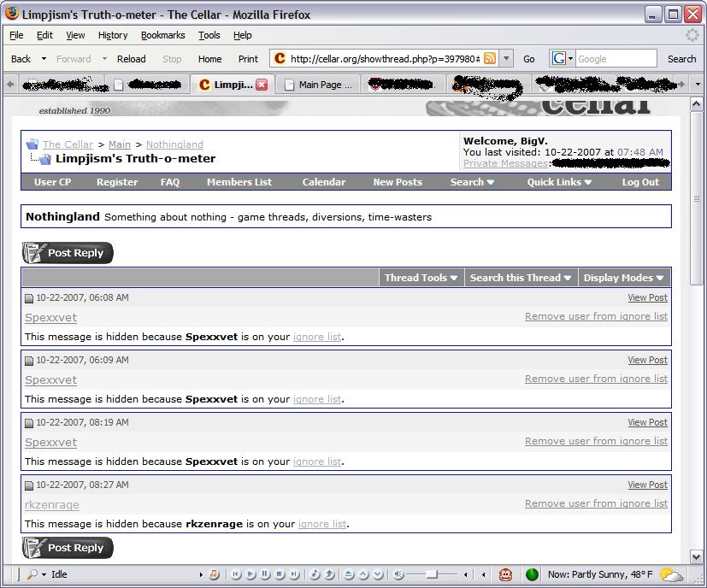707x588 pixels.
Task: Remove rkzenrage from ignore list
Action: [596, 503]
